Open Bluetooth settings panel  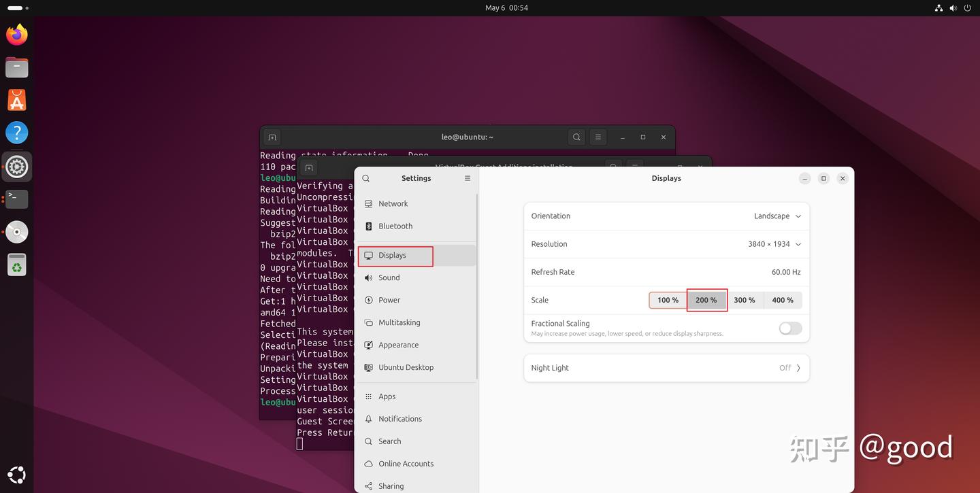coord(395,226)
